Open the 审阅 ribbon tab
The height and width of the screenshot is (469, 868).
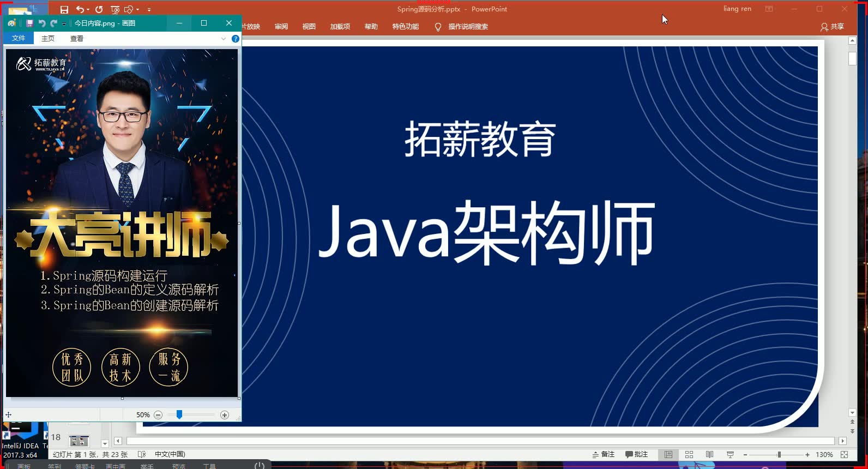pos(281,26)
